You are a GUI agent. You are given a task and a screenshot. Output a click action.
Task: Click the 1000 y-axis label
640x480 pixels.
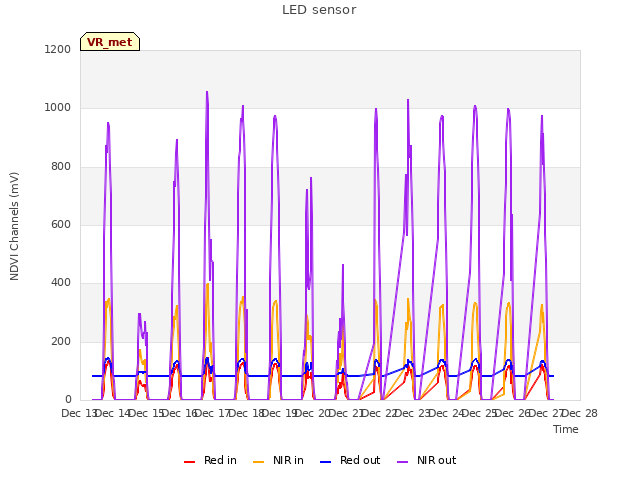(x=58, y=108)
